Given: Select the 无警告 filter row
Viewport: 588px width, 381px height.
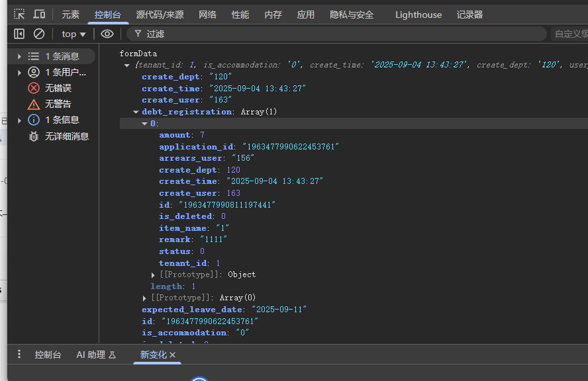Looking at the screenshot, I should [x=53, y=104].
